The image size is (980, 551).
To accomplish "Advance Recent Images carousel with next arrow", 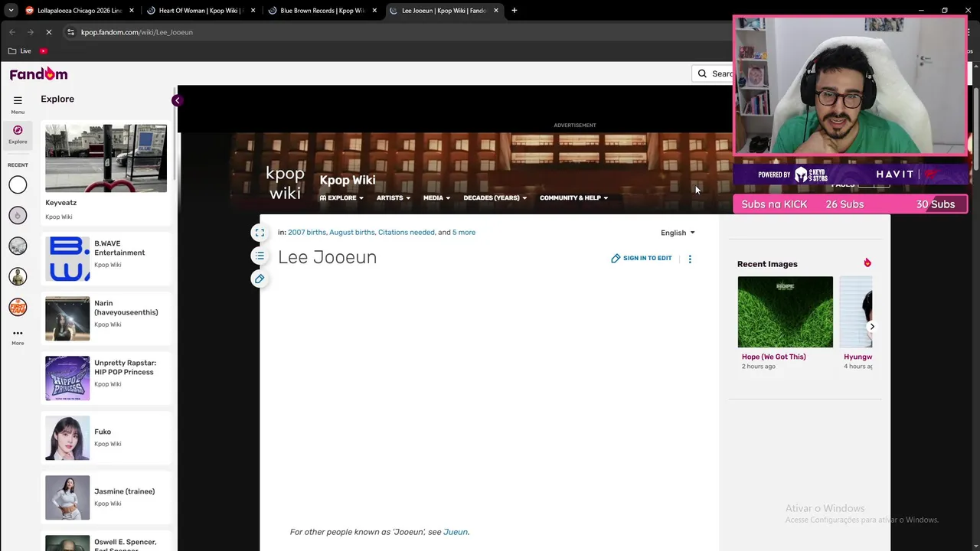I will pyautogui.click(x=871, y=327).
